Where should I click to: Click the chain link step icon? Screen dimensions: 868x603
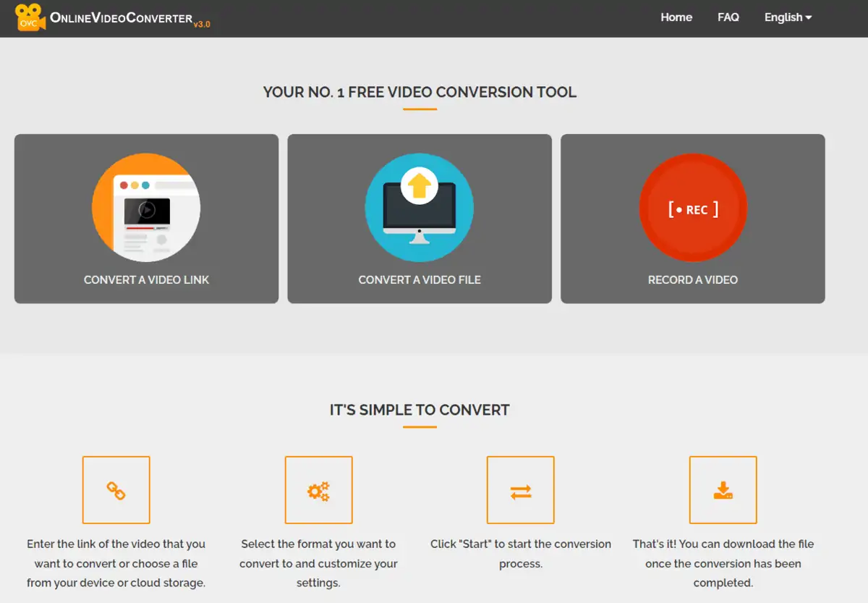tap(116, 490)
